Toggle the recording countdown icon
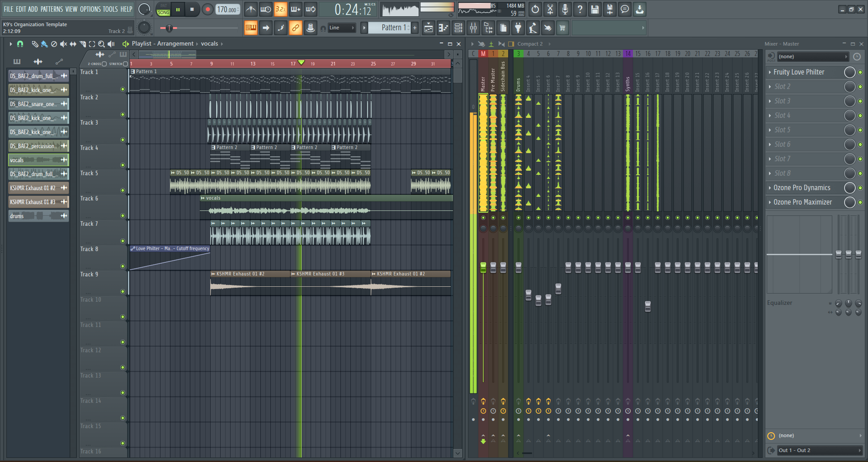 (x=281, y=9)
